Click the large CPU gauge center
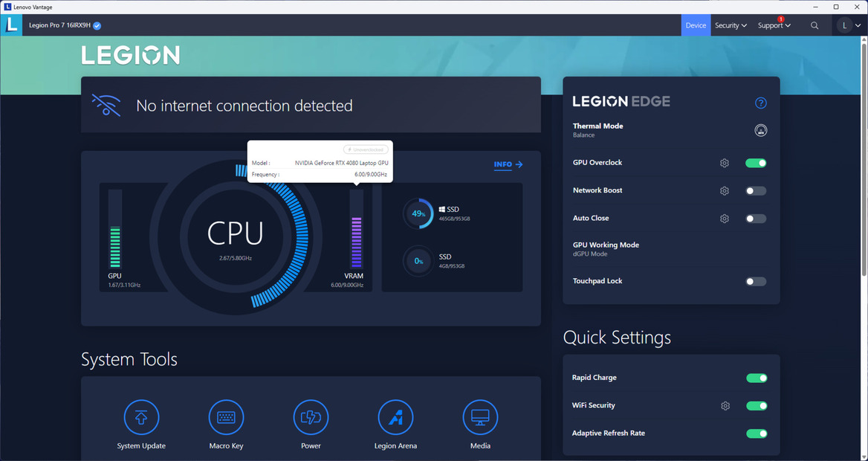 pyautogui.click(x=236, y=237)
